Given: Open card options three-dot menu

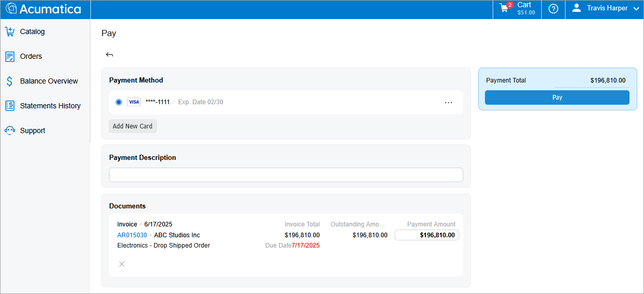Looking at the screenshot, I should 448,102.
